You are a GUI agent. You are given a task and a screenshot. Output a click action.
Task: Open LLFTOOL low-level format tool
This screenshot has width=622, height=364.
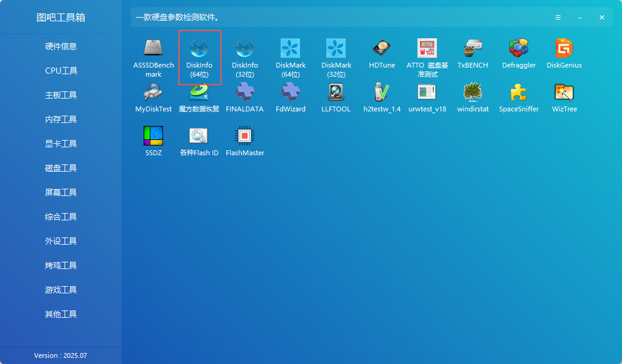click(336, 97)
